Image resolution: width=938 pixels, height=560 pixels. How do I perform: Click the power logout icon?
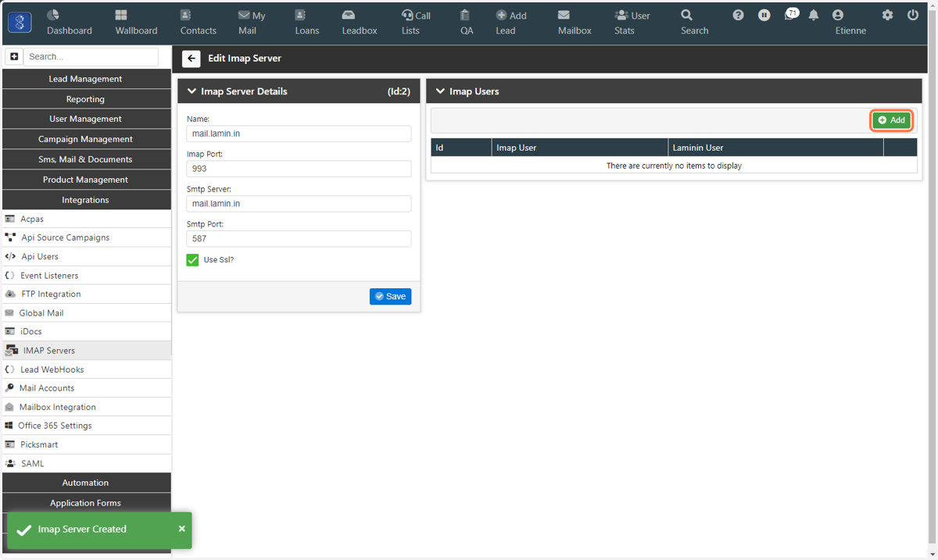tap(912, 15)
